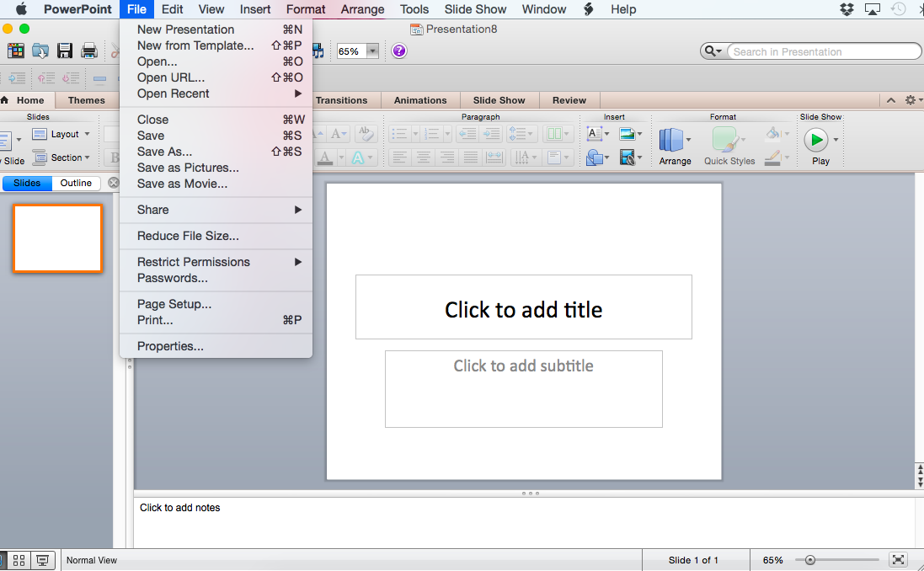Click the insert media filmstrip icon
This screenshot has width=924, height=571.
tap(627, 157)
